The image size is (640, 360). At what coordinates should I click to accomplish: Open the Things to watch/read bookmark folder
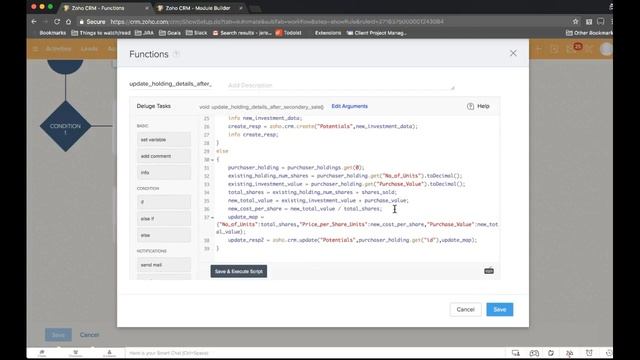point(101,33)
